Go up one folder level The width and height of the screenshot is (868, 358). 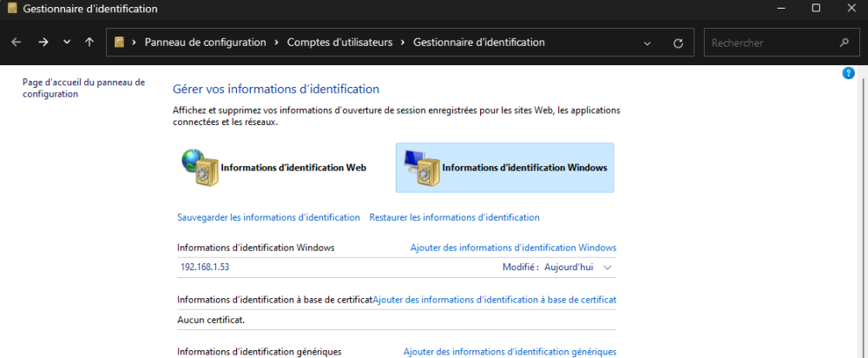(89, 42)
